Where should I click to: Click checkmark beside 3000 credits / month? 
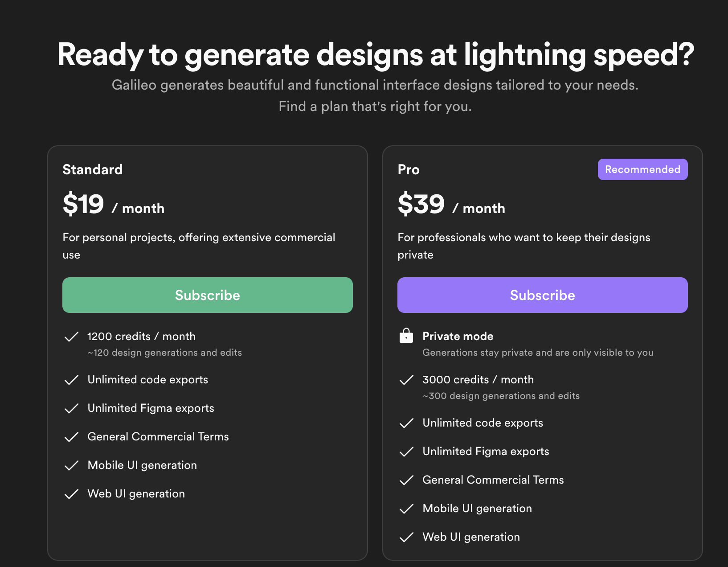click(406, 380)
